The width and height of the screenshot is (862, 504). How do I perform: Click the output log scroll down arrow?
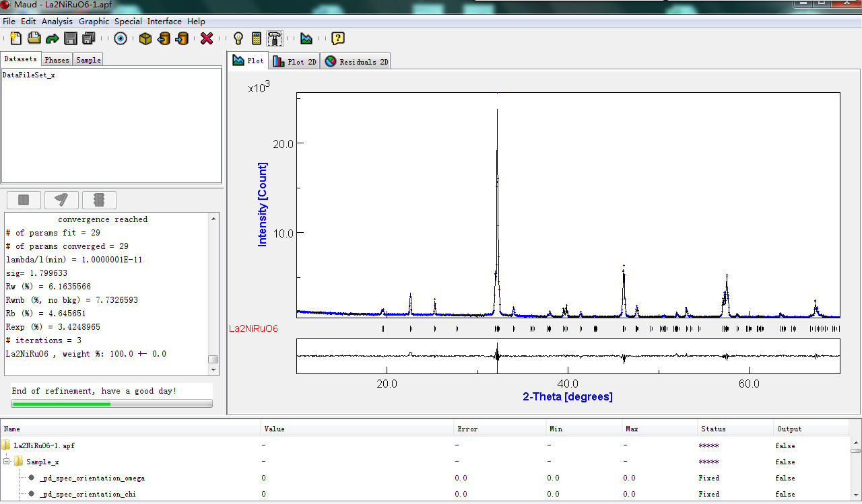click(213, 369)
